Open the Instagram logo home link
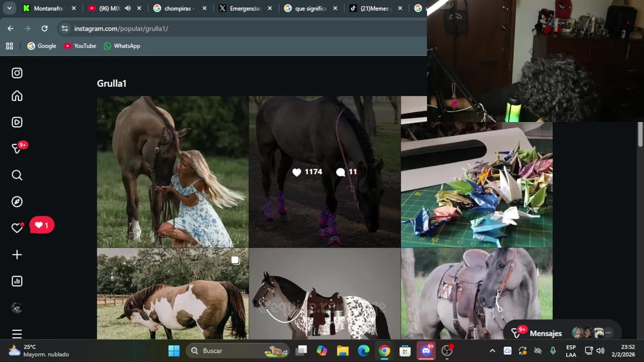644x362 pixels. (17, 73)
